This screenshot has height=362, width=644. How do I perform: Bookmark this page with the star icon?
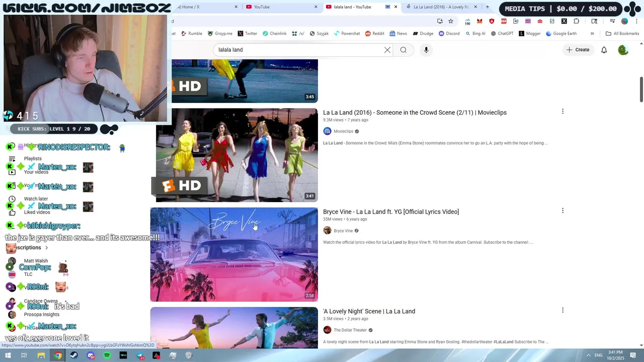pyautogui.click(x=451, y=21)
